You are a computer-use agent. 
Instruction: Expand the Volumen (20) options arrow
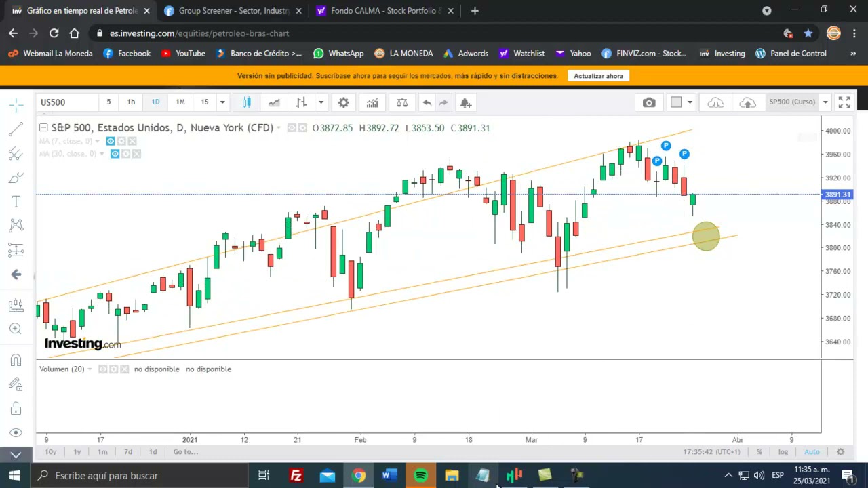(x=90, y=369)
